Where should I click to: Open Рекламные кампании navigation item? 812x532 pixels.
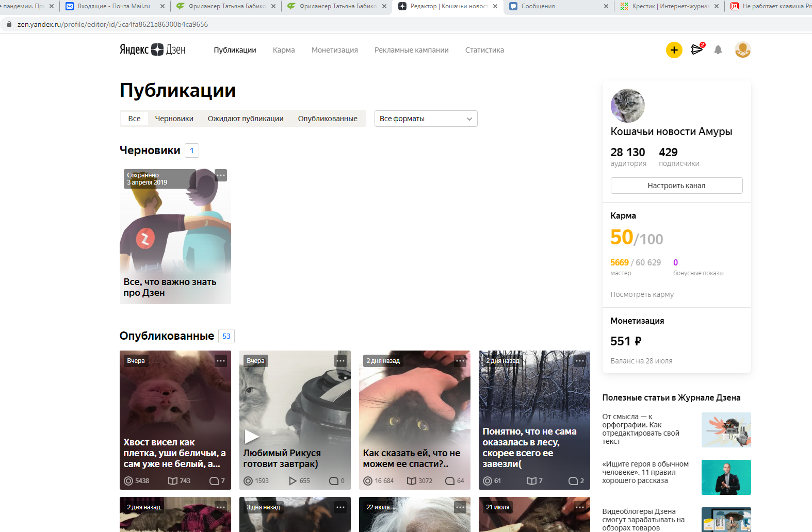pos(411,50)
